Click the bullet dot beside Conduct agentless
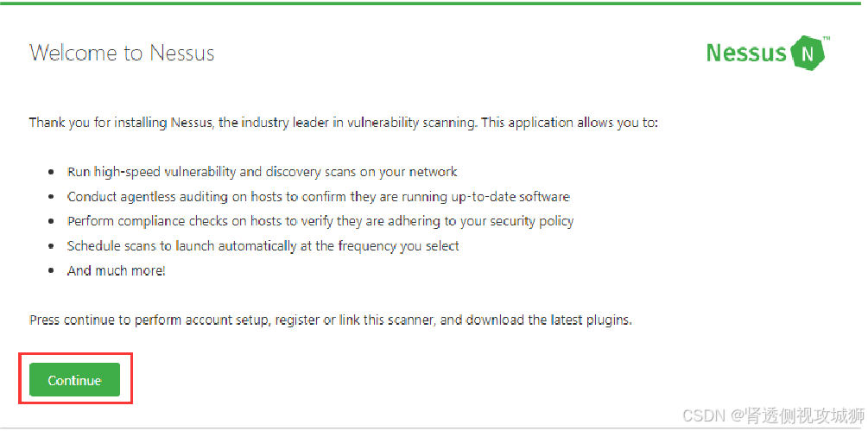 click(x=52, y=197)
